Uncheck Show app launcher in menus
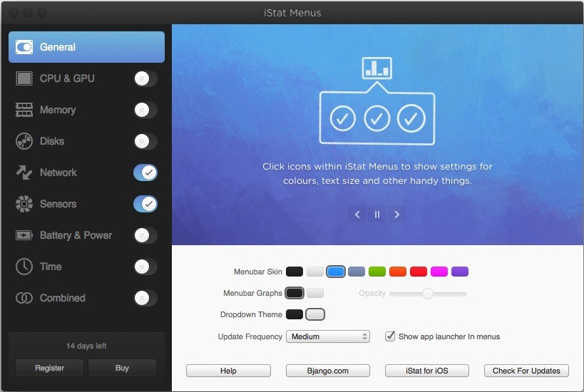This screenshot has height=392, width=584. pos(390,336)
